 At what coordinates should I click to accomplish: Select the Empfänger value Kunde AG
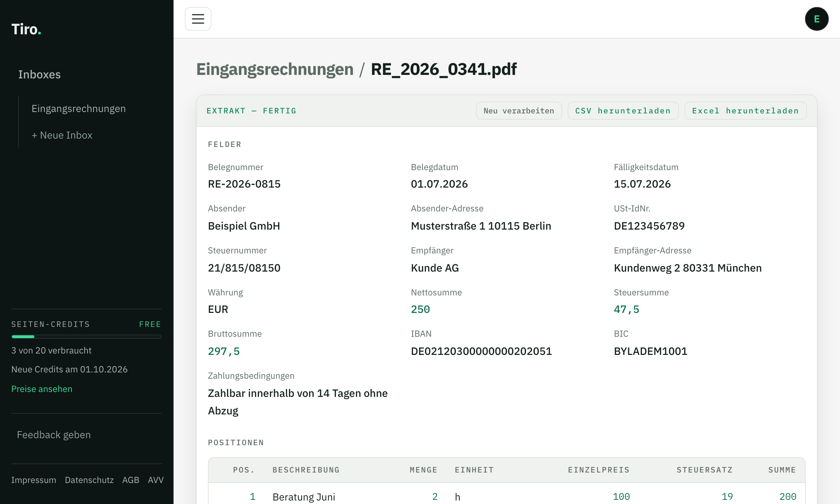point(435,268)
